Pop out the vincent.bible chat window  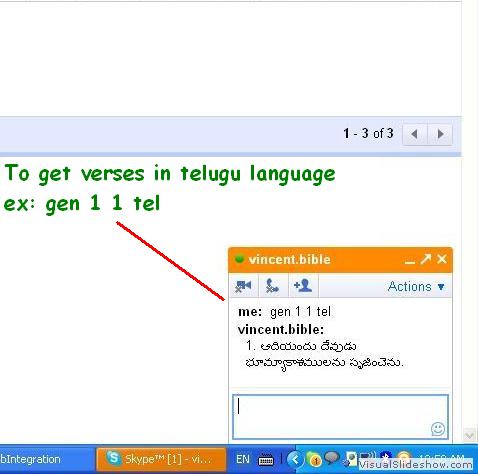point(426,259)
